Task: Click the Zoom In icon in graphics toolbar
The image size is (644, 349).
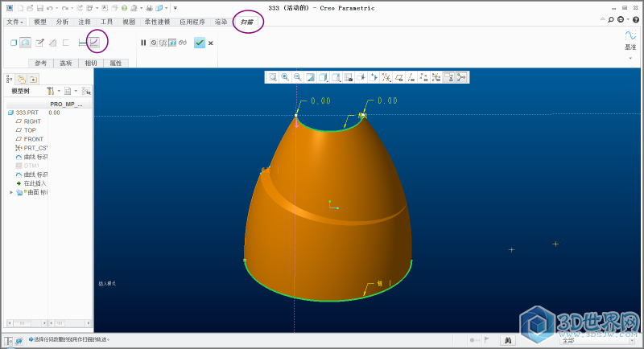Action: click(x=285, y=77)
